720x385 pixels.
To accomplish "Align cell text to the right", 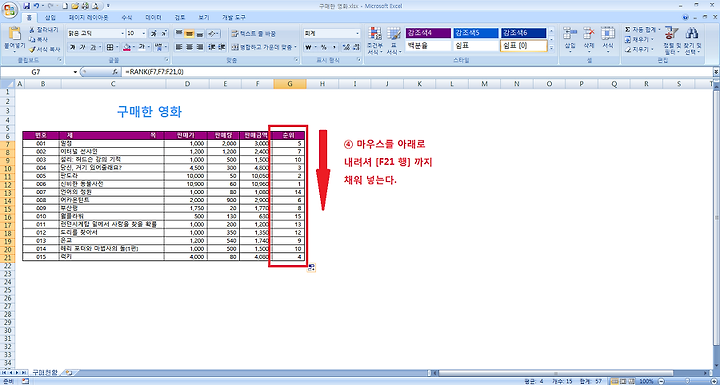I will (x=200, y=47).
